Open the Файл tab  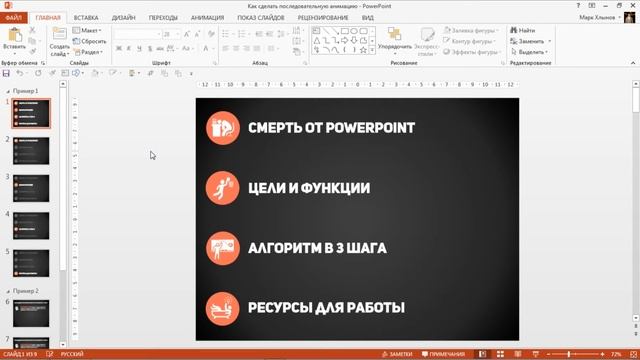pyautogui.click(x=13, y=18)
